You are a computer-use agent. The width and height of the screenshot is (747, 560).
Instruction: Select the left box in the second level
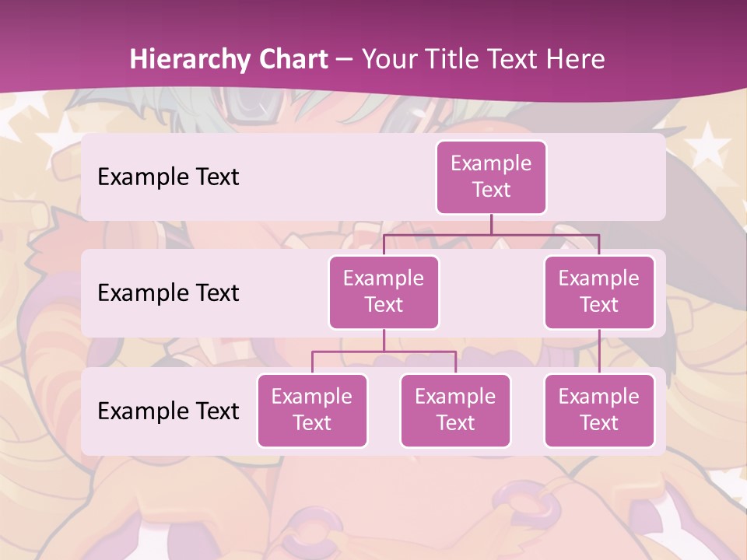(x=384, y=292)
